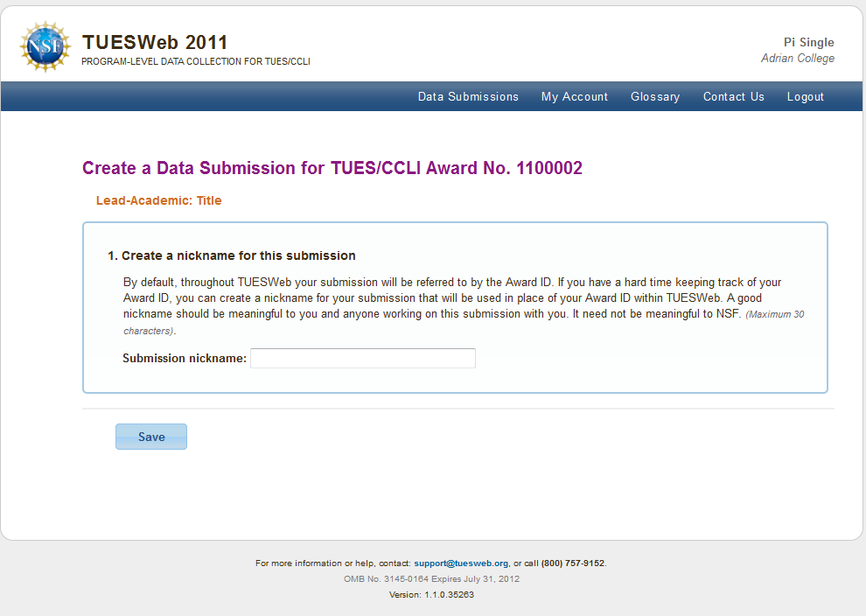This screenshot has height=616, width=866.
Task: Open the Data Submissions menu
Action: (x=468, y=96)
